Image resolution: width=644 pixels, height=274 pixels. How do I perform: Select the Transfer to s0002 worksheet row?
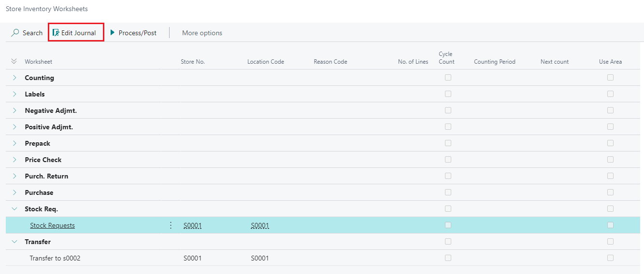click(x=55, y=258)
